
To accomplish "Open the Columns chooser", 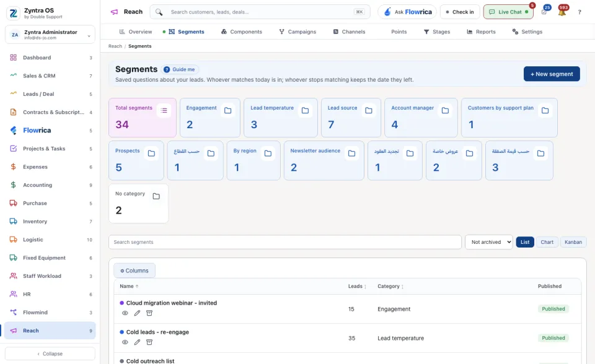I will (134, 271).
